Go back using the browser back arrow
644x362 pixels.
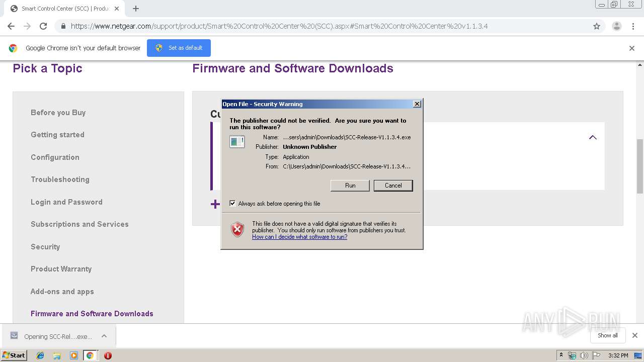(x=11, y=26)
